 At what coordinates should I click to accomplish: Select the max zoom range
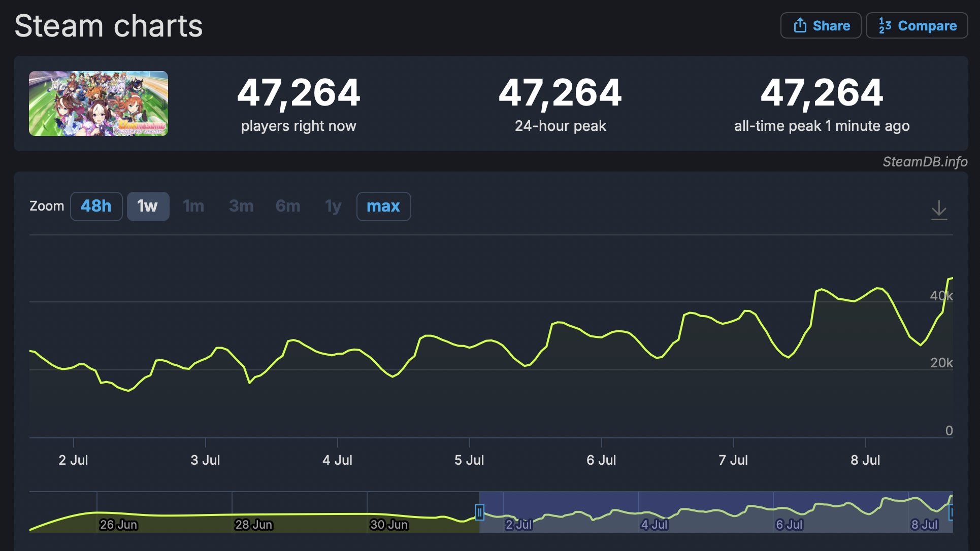(x=383, y=206)
